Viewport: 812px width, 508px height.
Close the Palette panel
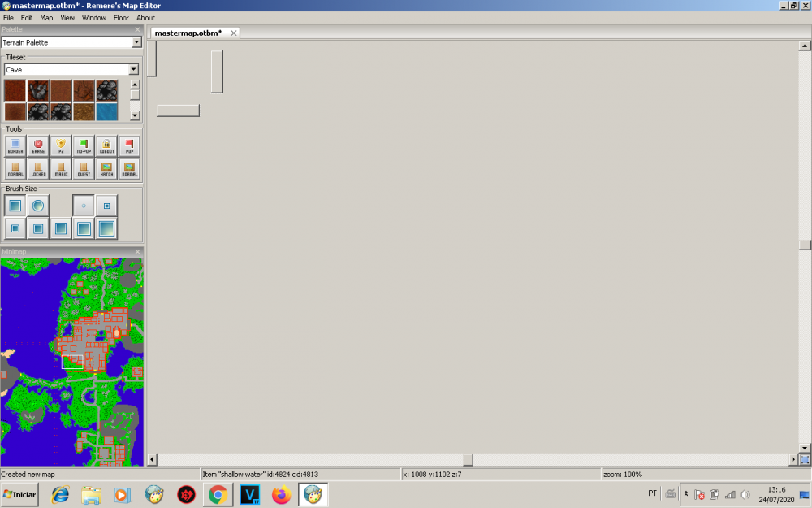[137, 29]
